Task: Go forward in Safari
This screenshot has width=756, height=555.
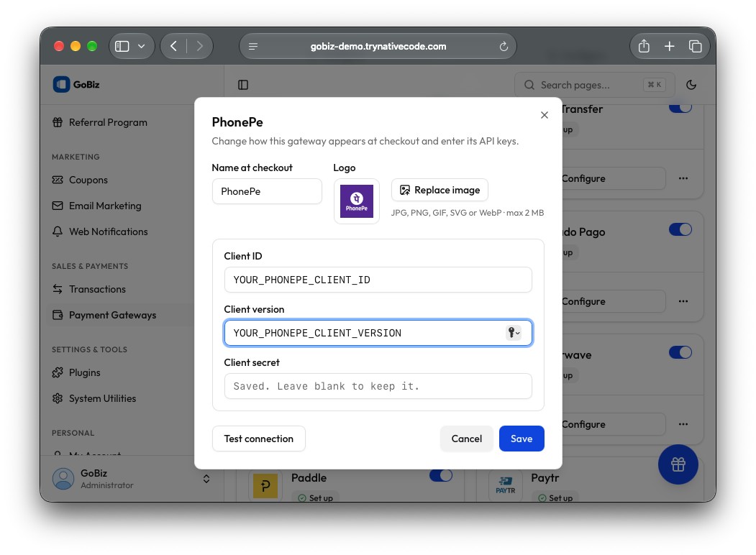Action: click(199, 46)
